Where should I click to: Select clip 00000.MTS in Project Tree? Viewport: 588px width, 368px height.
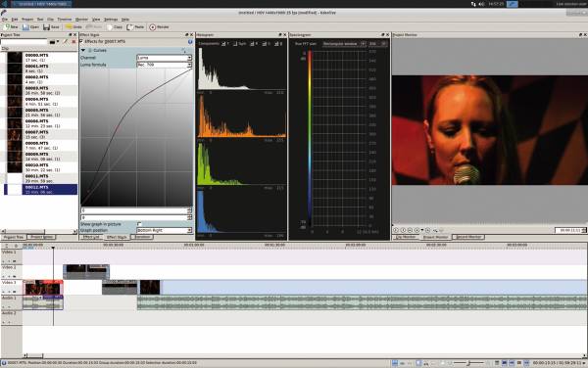(x=39, y=58)
